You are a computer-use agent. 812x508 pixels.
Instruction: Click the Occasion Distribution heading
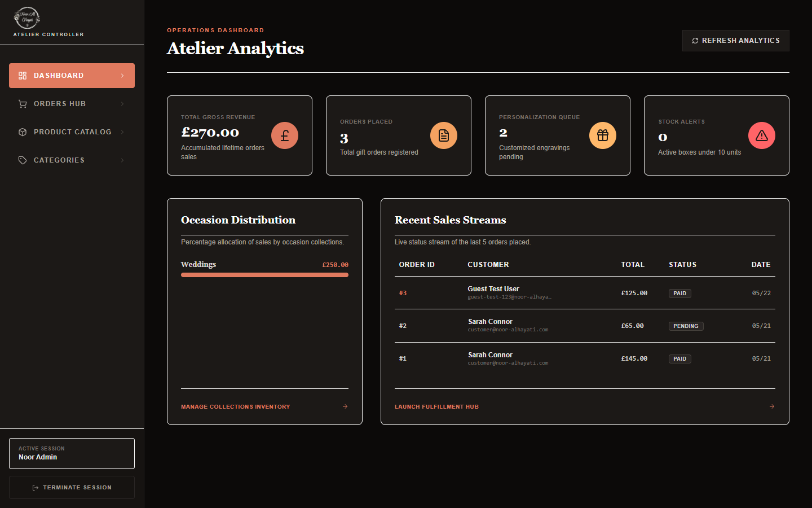(238, 220)
